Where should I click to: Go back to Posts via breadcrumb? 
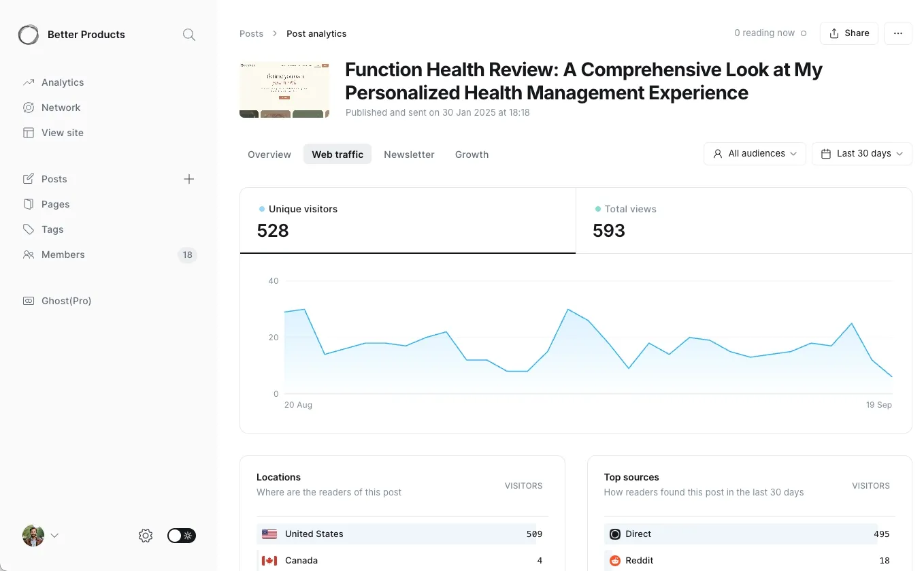coord(251,33)
